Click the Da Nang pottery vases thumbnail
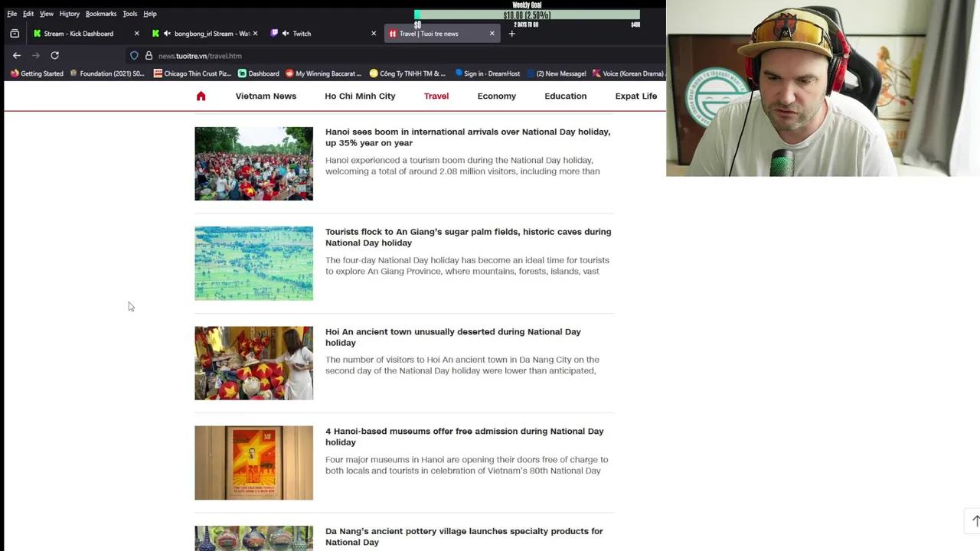This screenshot has width=980, height=551. pos(253,538)
